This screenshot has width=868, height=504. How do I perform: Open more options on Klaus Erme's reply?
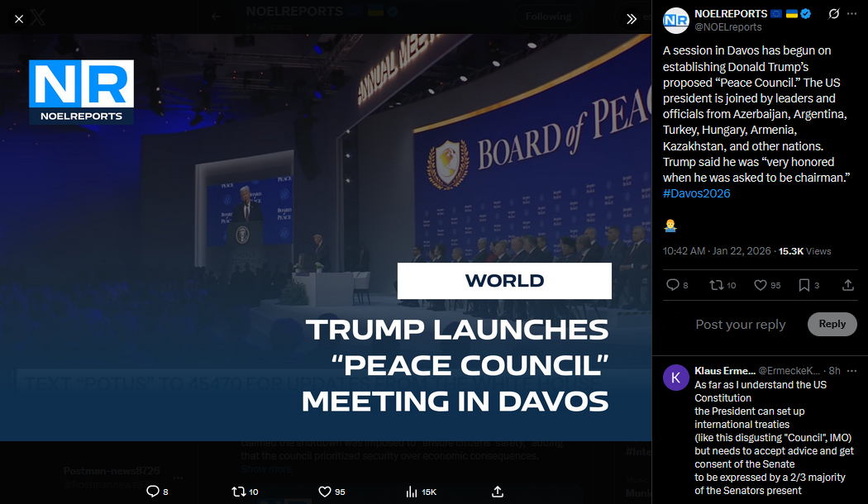(851, 371)
